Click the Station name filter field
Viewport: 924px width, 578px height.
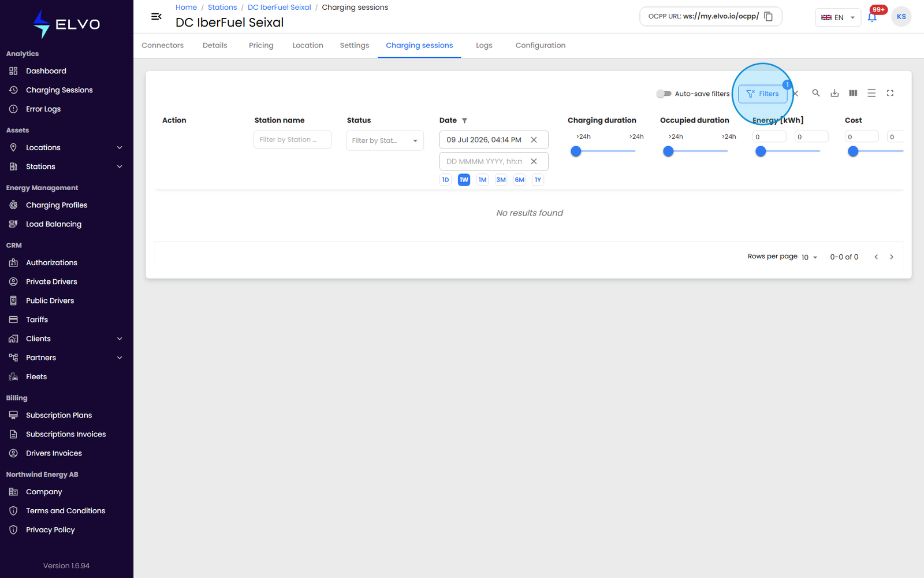pyautogui.click(x=292, y=139)
